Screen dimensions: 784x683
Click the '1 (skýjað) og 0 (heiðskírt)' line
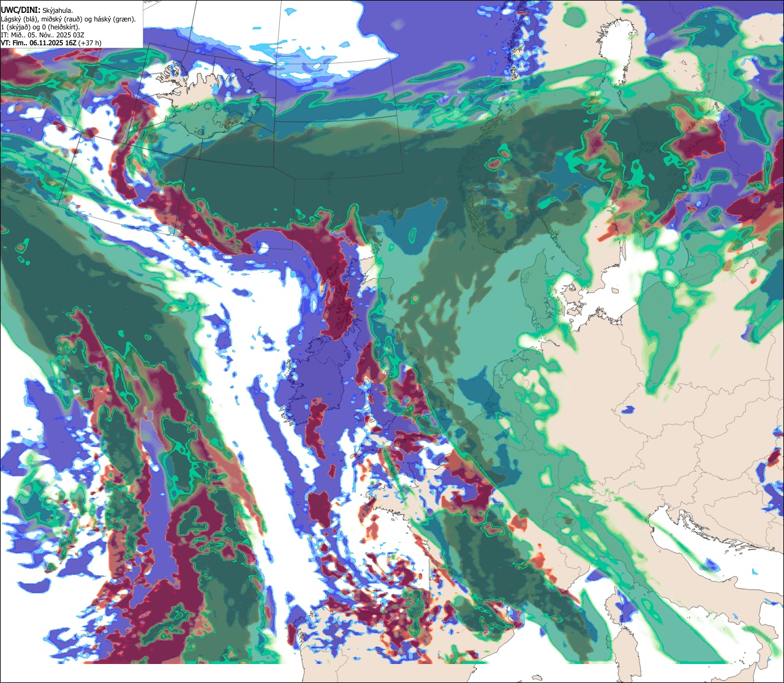point(40,27)
